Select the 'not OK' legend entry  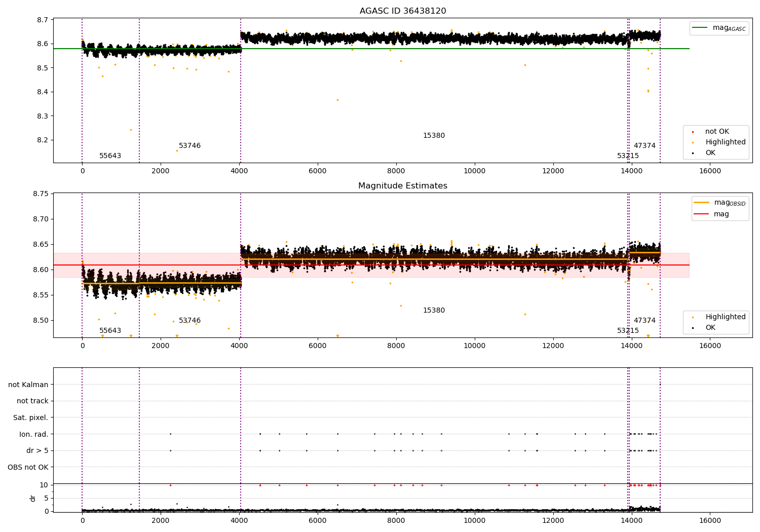coord(717,132)
